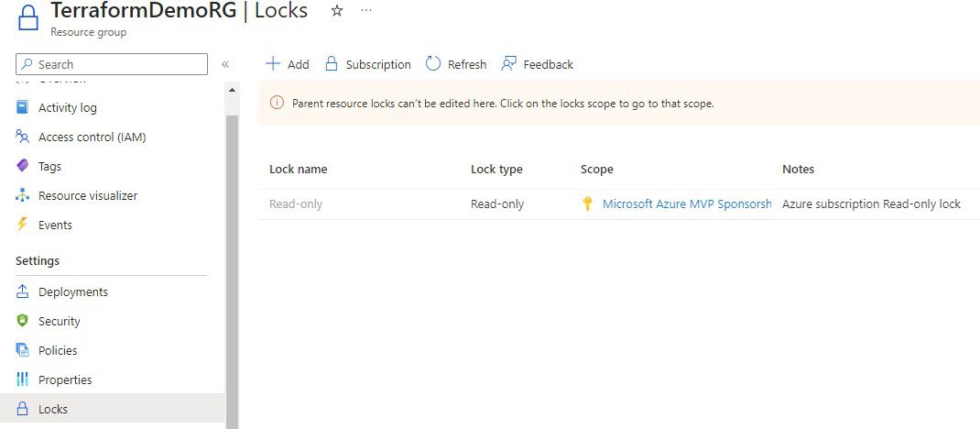Select Locks in the sidebar

pyautogui.click(x=113, y=408)
